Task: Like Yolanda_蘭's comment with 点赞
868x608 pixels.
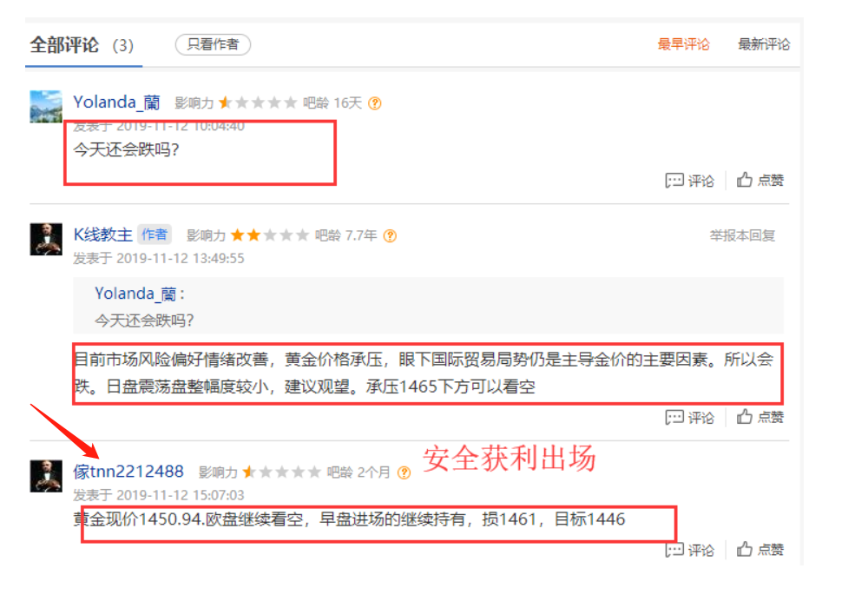Action: (x=759, y=180)
